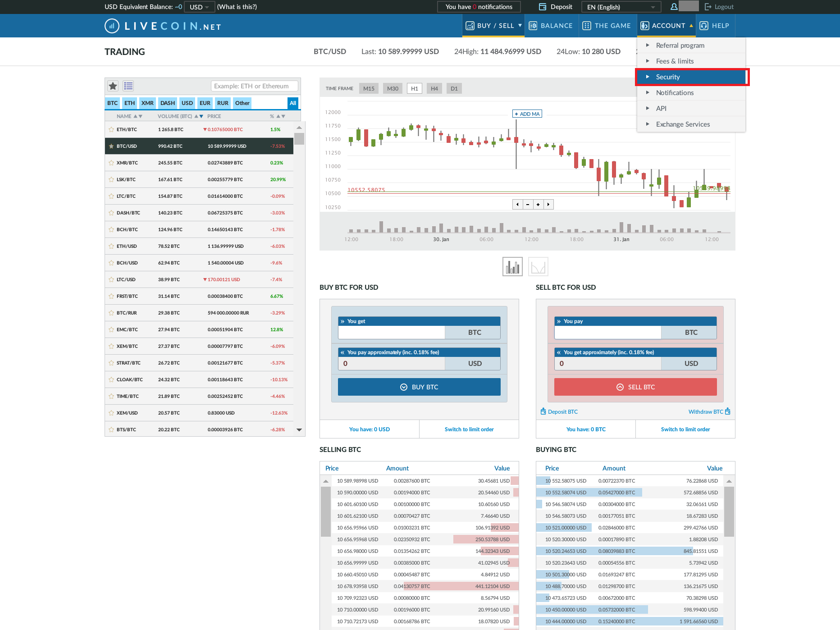
Task: Open THE GAME page
Action: click(607, 26)
